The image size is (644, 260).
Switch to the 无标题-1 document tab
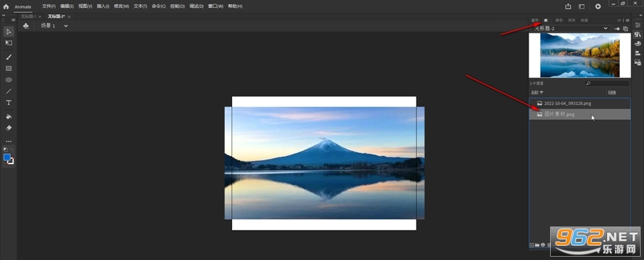tap(29, 17)
